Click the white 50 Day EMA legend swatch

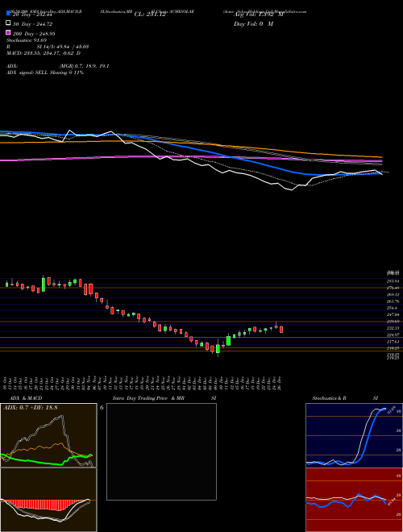[x=8, y=23]
